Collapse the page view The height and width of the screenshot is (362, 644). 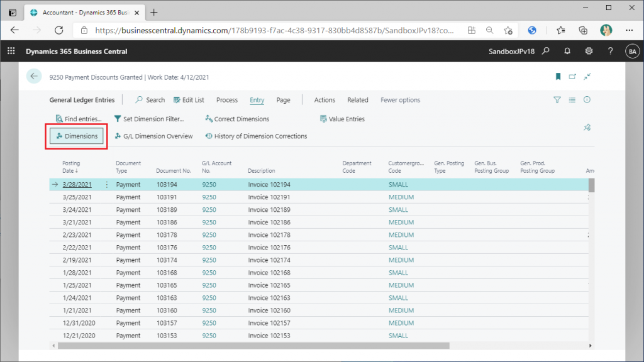tap(587, 76)
